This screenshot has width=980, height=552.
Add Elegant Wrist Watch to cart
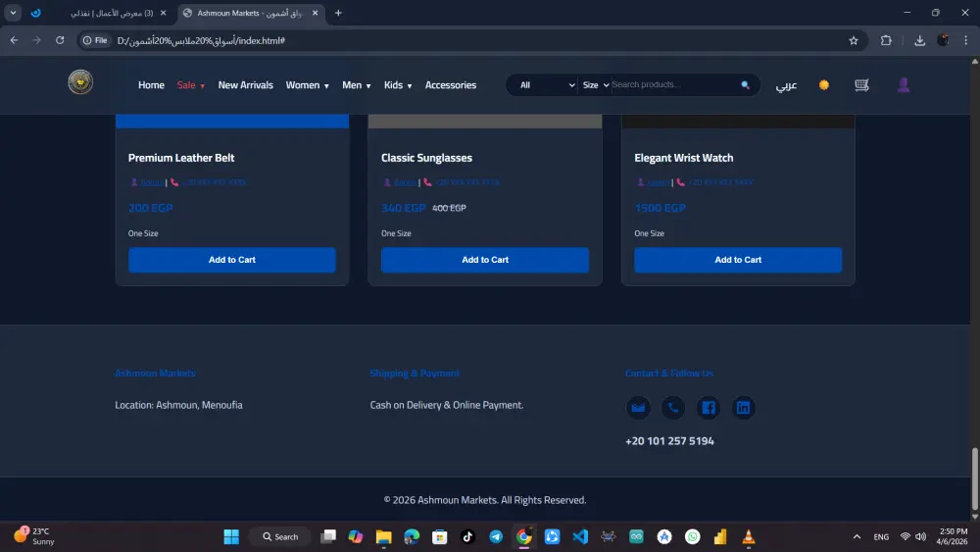[738, 260]
